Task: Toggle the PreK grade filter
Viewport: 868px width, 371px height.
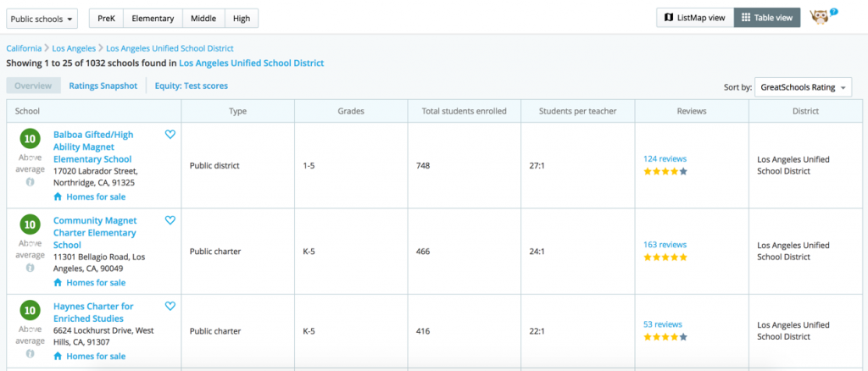Action: 106,19
